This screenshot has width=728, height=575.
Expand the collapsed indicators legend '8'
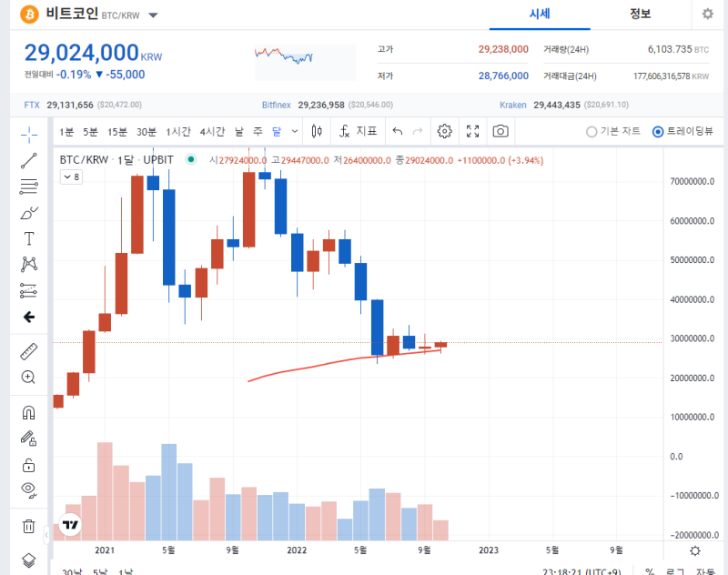tap(71, 177)
